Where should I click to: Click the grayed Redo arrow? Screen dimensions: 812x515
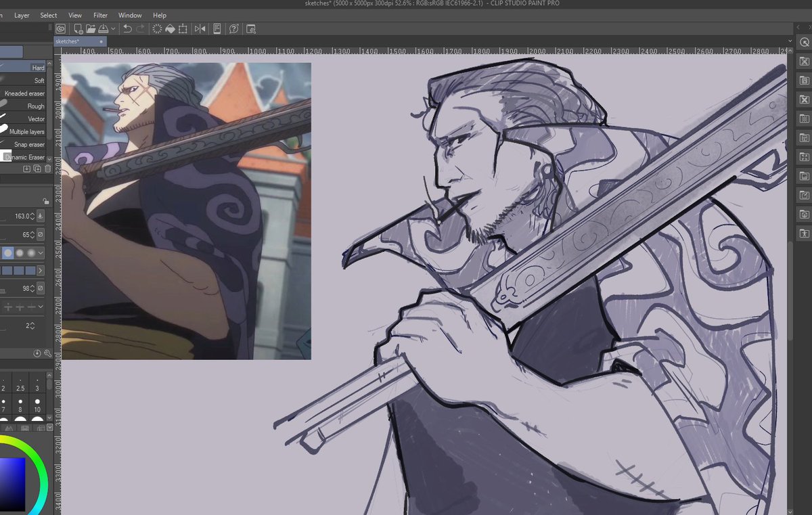(141, 28)
